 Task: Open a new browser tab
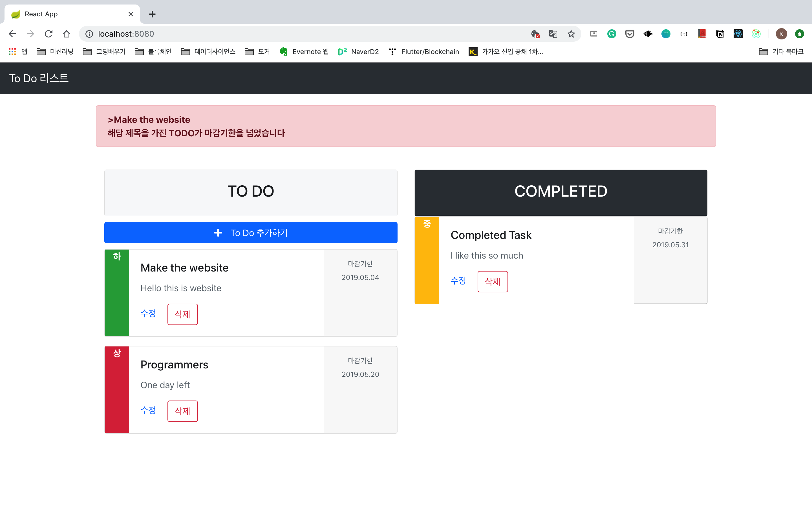point(152,14)
